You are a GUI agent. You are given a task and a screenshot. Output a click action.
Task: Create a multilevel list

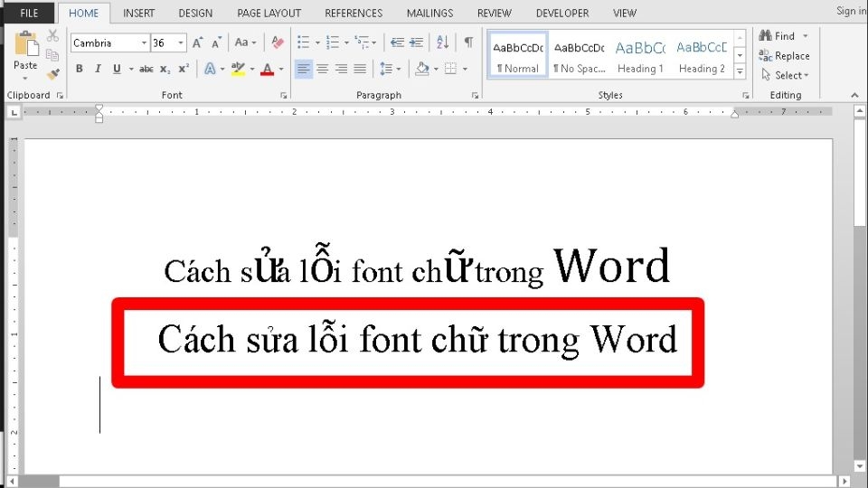tap(362, 42)
